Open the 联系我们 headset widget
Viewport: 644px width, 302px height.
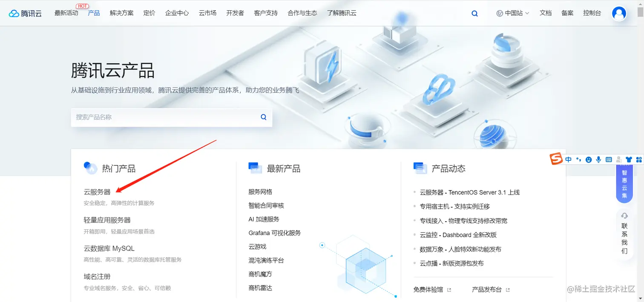click(x=624, y=233)
